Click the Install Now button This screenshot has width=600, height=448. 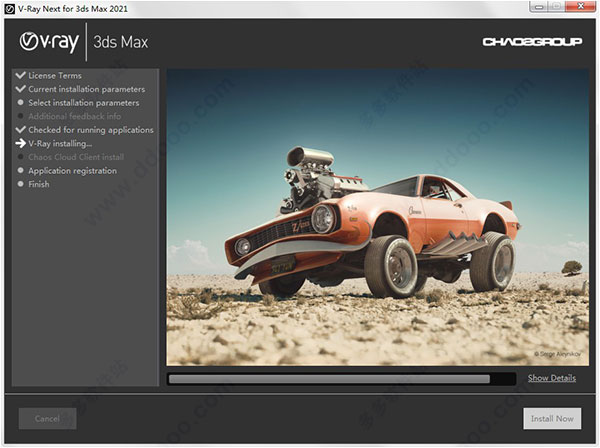(x=552, y=419)
